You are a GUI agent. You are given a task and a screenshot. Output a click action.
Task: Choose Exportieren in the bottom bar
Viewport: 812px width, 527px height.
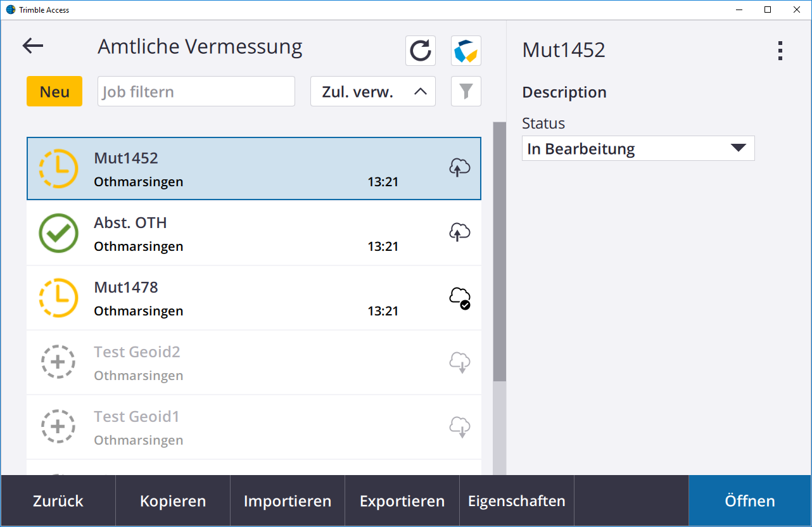(402, 501)
